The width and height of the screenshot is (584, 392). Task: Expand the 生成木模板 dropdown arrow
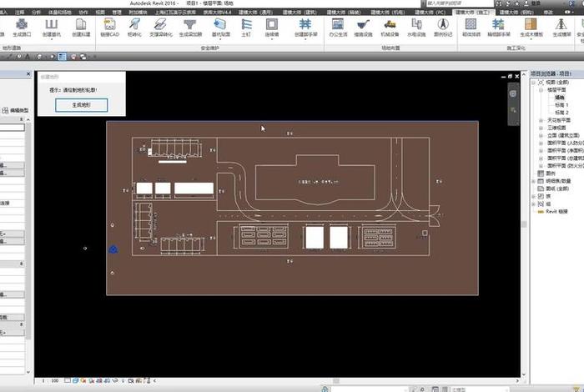[531, 39]
